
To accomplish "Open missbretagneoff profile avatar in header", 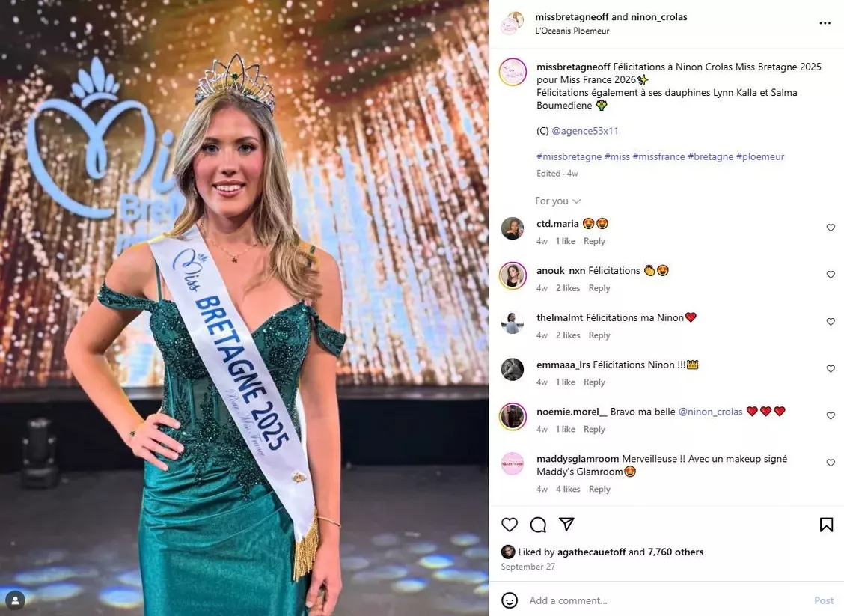I will point(513,23).
